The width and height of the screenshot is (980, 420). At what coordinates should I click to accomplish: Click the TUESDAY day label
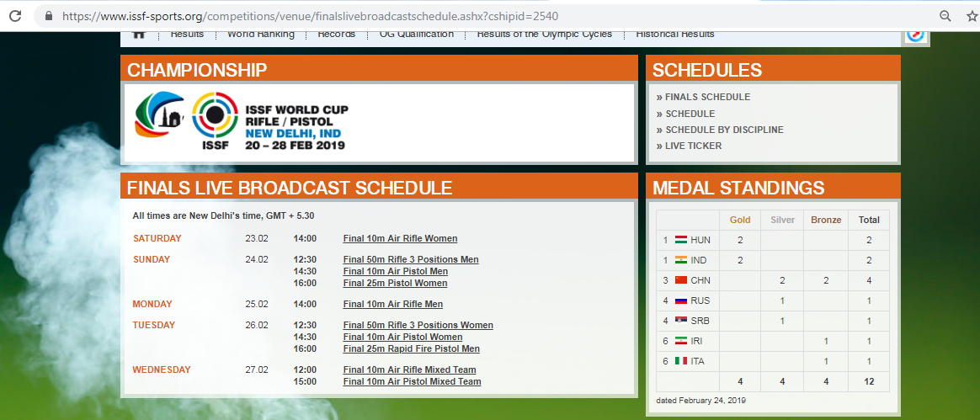(154, 325)
